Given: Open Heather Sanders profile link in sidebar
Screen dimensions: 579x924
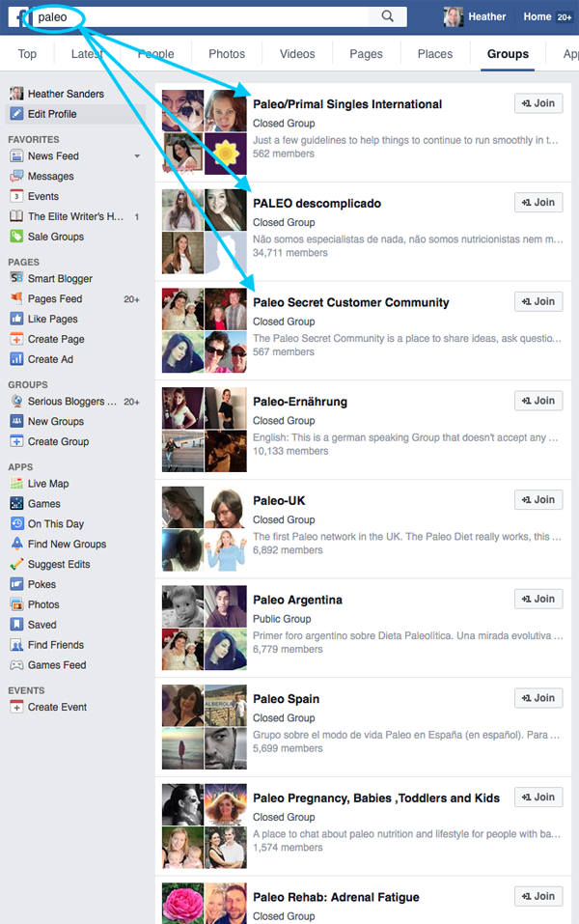Looking at the screenshot, I should pos(66,94).
